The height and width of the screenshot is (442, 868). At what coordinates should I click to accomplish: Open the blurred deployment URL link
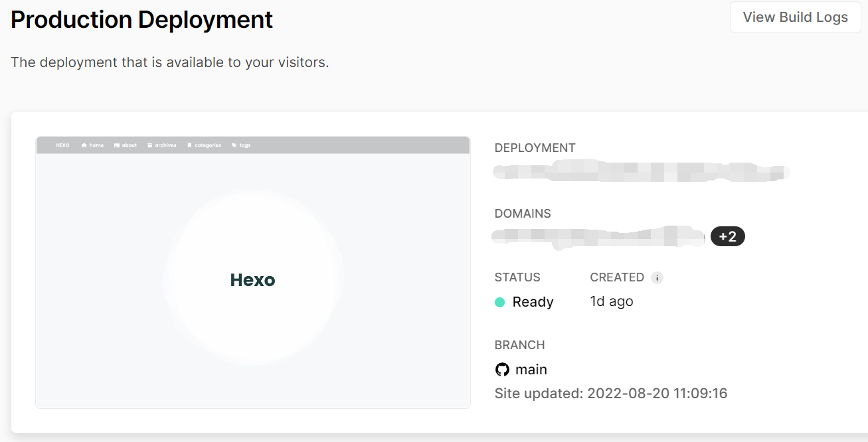(641, 171)
